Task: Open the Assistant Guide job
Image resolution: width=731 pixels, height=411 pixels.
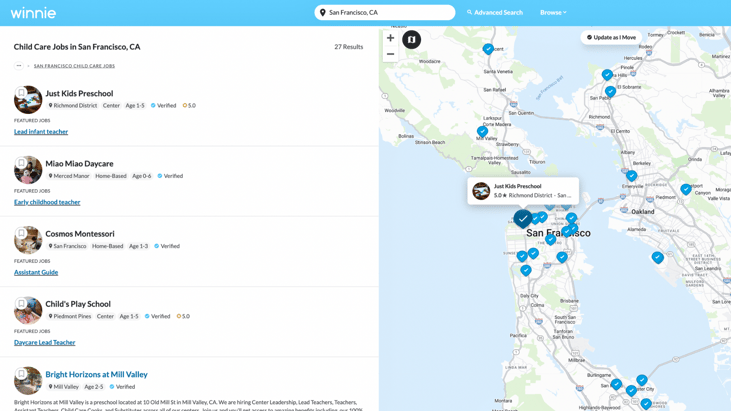Action: 36,272
